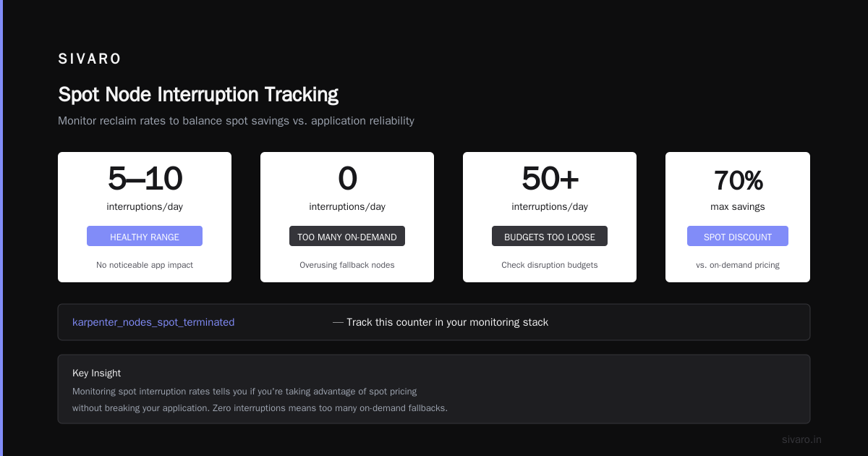Click the SIVARO brand logo text
868x456 pixels.
[90, 59]
